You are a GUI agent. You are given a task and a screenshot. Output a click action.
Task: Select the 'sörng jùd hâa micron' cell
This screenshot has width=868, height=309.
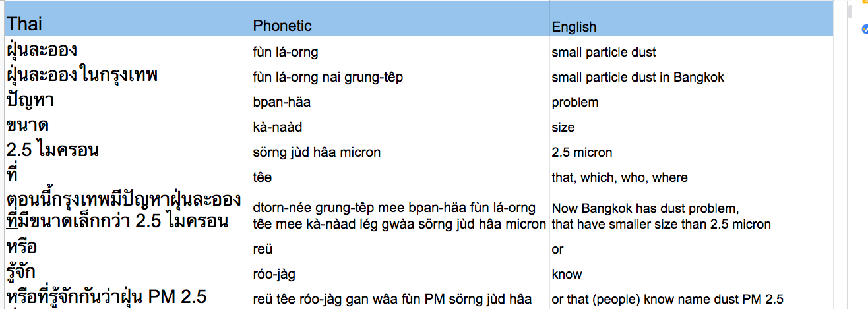(x=400, y=150)
